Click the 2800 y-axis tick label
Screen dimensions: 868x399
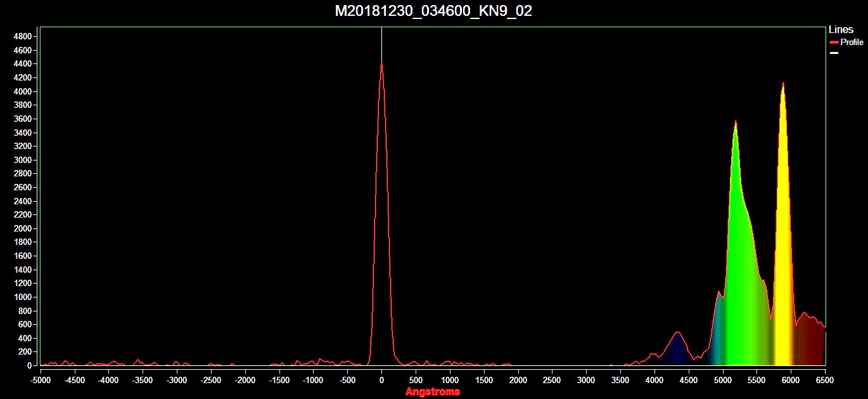tap(22, 174)
